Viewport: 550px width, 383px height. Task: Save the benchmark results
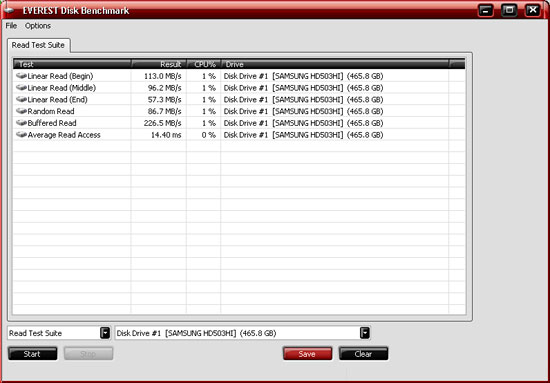(307, 354)
